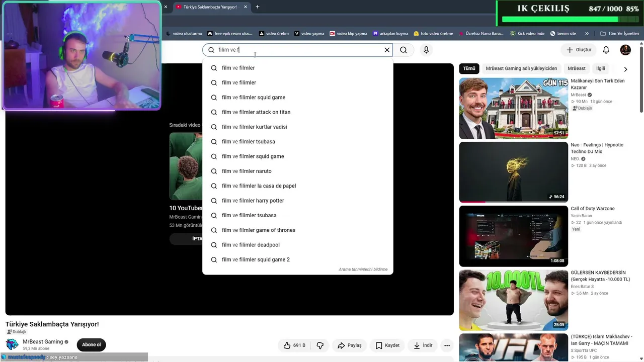Click the Oluştur create button
Viewport: 644px width, 362px height.
pyautogui.click(x=579, y=50)
